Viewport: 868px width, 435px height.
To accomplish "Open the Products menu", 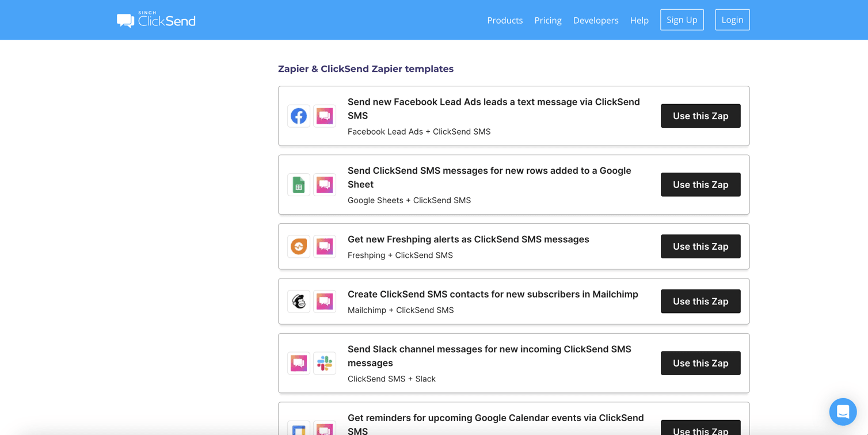I will pos(505,20).
